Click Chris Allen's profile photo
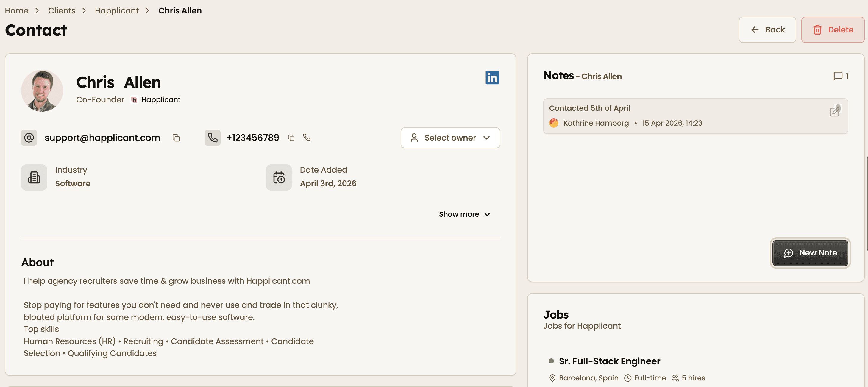This screenshot has height=387, width=868. 42,91
